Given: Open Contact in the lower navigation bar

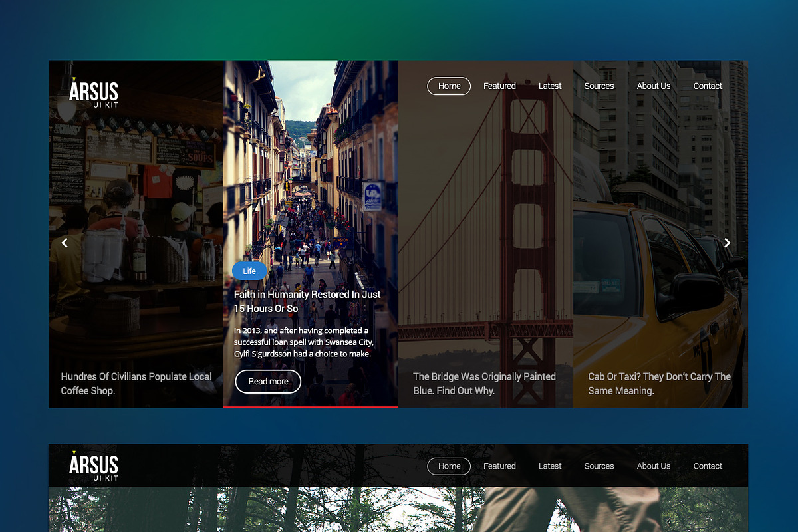Looking at the screenshot, I should point(708,466).
